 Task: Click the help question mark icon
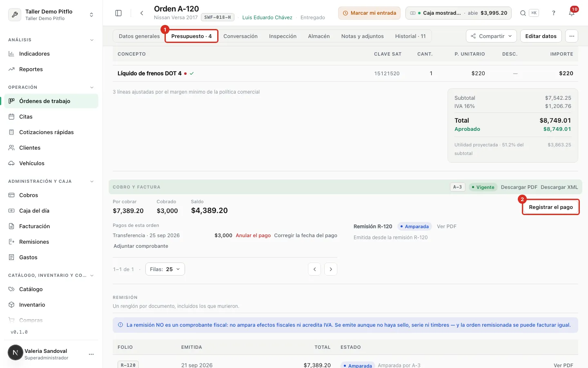(x=554, y=13)
